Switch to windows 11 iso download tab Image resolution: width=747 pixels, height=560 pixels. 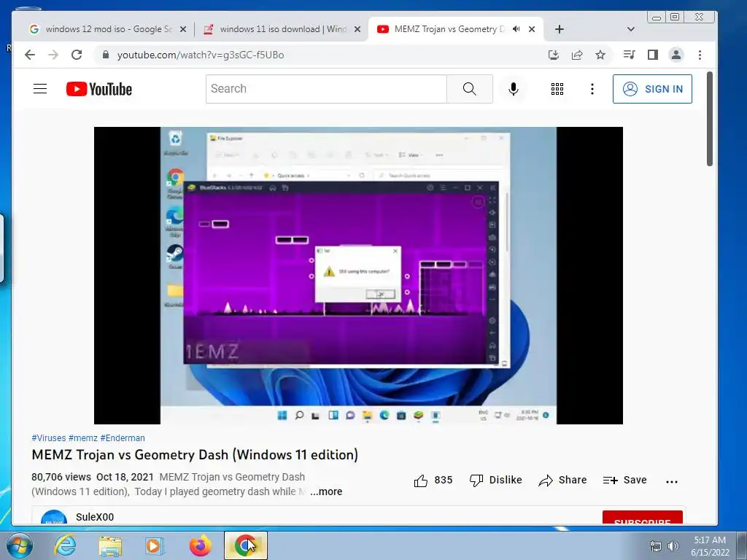coord(284,29)
